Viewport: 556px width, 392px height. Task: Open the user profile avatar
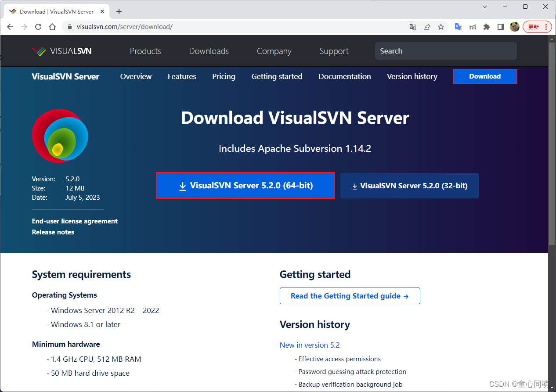pyautogui.click(x=515, y=27)
